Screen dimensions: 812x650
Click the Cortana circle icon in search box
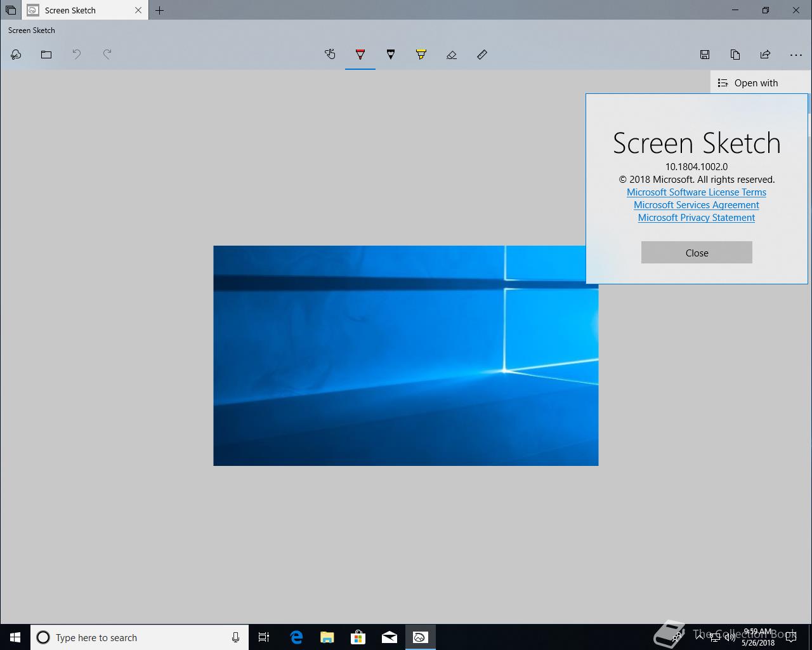point(43,637)
